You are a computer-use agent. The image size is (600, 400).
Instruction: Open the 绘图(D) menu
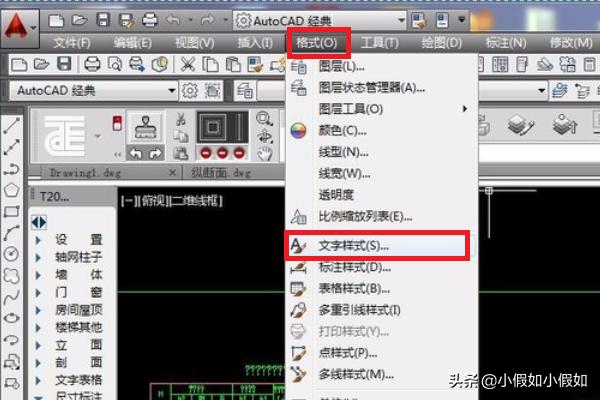pos(442,43)
